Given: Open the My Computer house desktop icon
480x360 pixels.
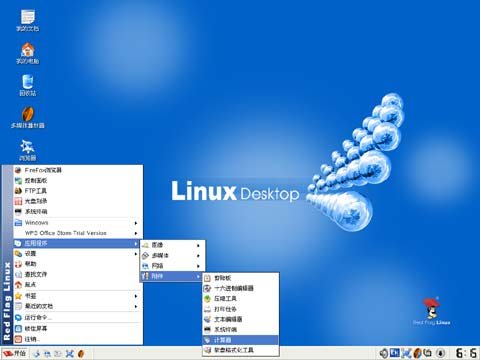Looking at the screenshot, I should tap(28, 53).
